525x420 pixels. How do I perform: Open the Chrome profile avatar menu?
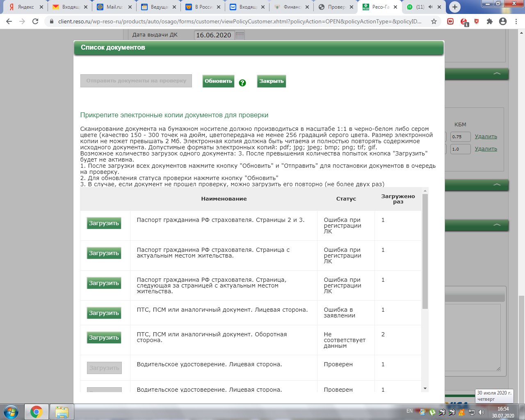tap(503, 21)
